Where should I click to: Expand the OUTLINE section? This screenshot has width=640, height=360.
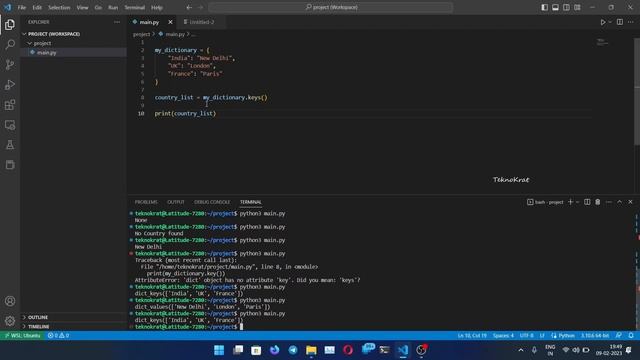pos(73,317)
